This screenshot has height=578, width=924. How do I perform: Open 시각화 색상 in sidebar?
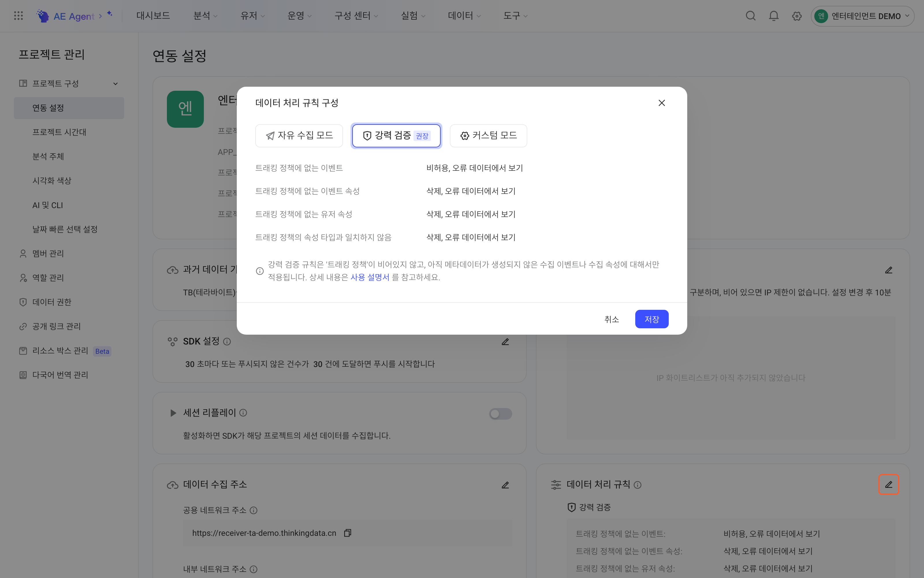pyautogui.click(x=69, y=180)
